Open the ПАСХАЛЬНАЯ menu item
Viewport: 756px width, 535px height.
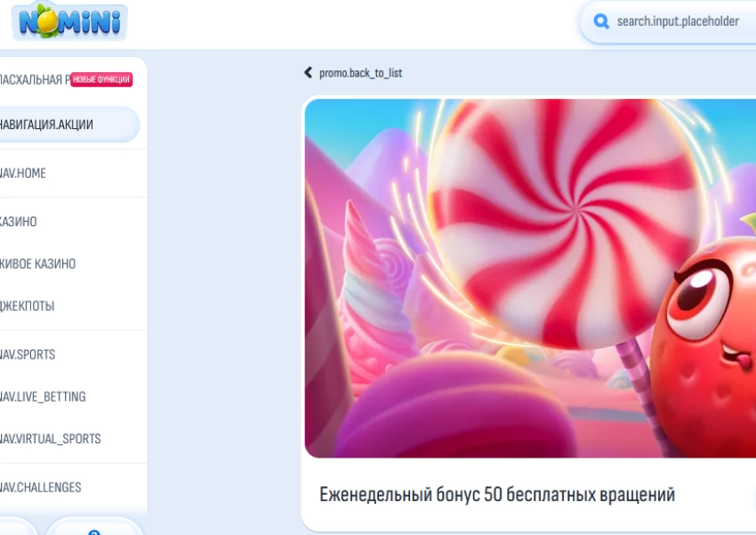pyautogui.click(x=35, y=79)
